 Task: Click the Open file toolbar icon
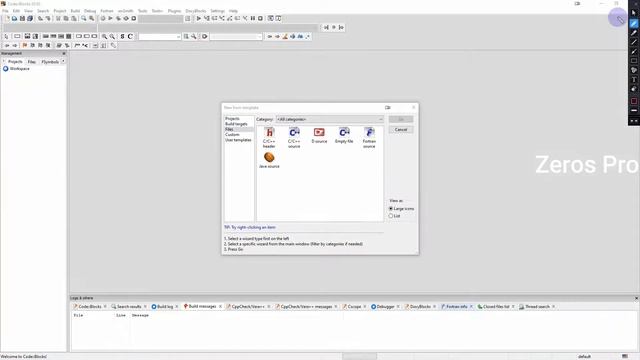pos(14,18)
